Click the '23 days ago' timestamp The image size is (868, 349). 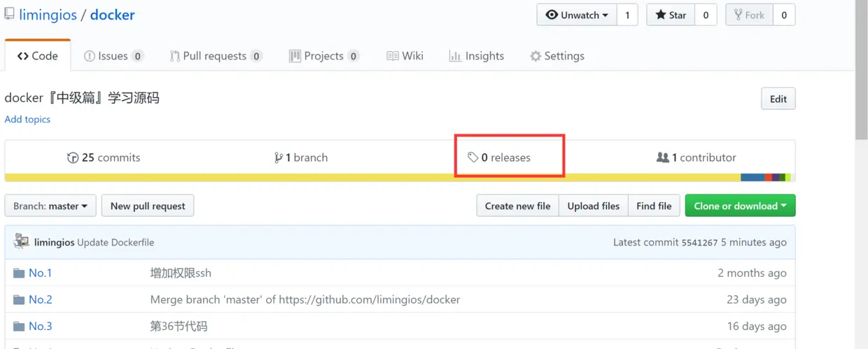click(x=757, y=299)
